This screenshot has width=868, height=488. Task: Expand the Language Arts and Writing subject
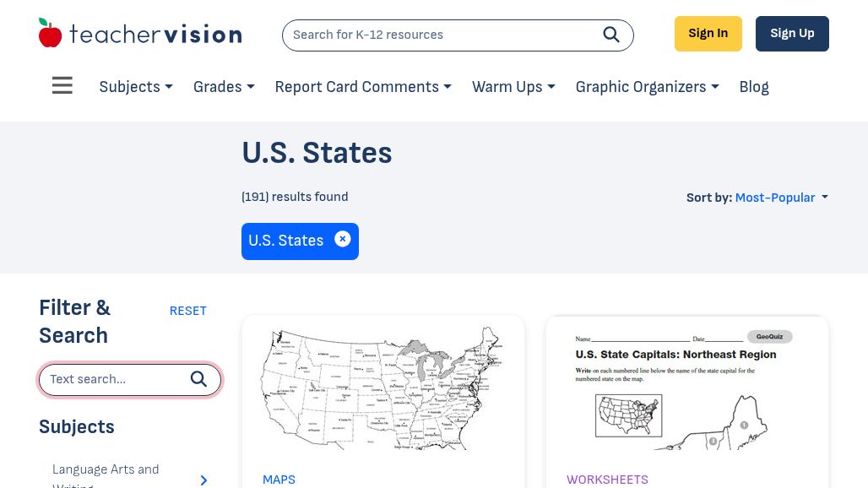pos(203,480)
